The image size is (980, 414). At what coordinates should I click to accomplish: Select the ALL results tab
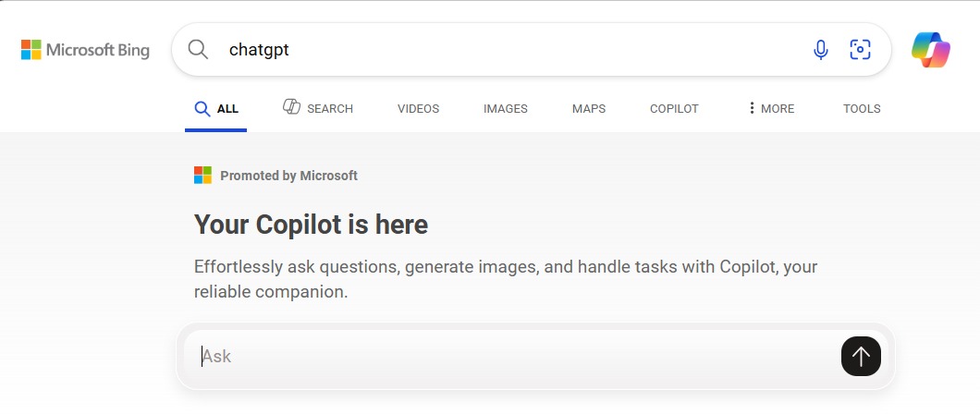click(x=216, y=109)
